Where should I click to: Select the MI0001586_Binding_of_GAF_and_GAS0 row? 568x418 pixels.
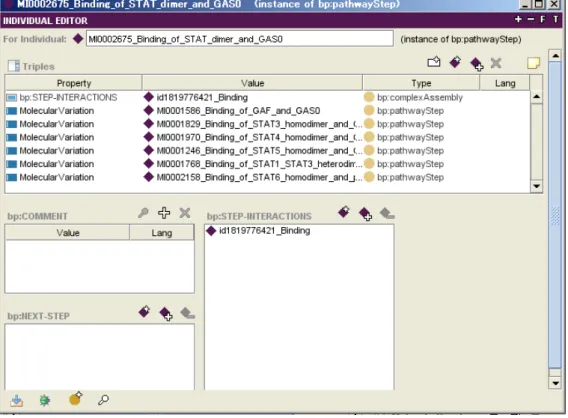[x=268, y=111]
